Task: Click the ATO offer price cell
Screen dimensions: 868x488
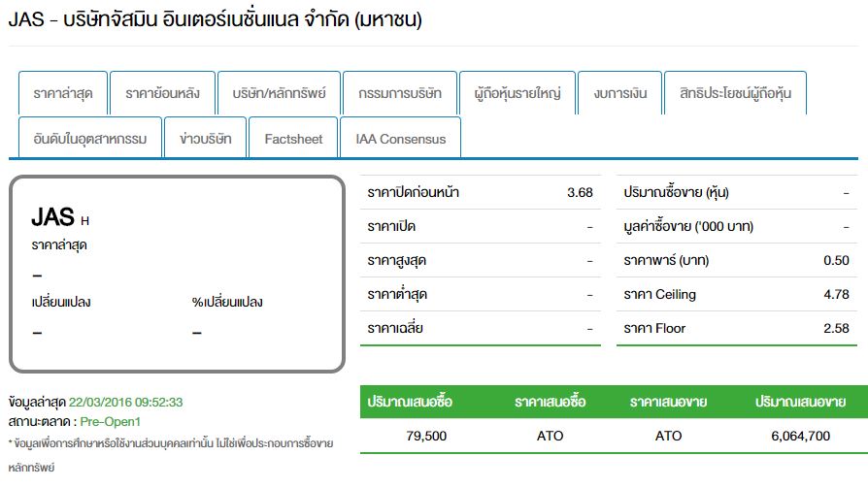Action: coord(668,436)
